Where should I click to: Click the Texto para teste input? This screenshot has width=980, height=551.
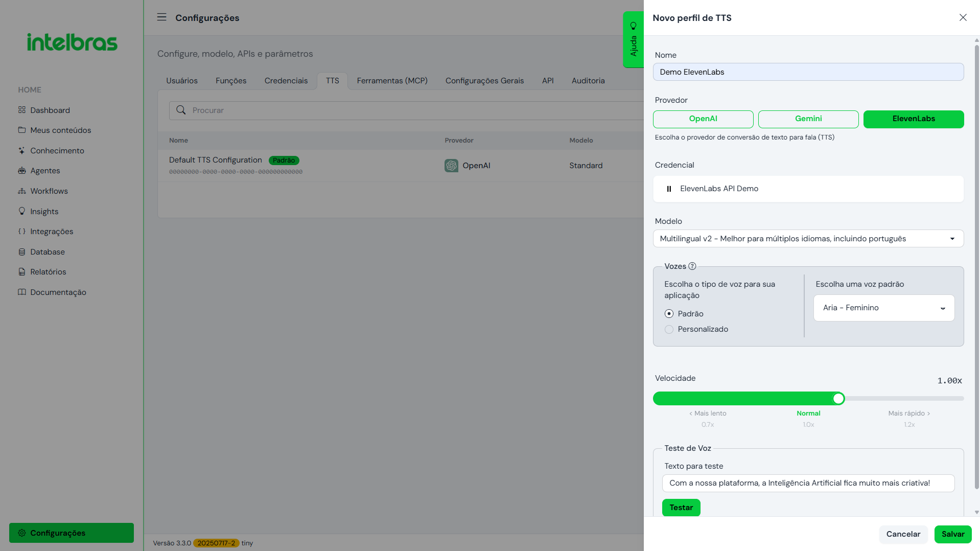[808, 483]
